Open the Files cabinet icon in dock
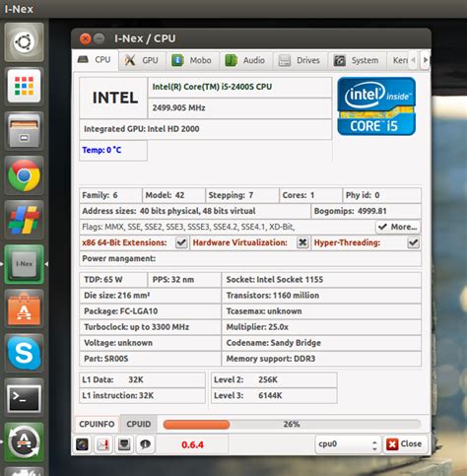 point(24,131)
